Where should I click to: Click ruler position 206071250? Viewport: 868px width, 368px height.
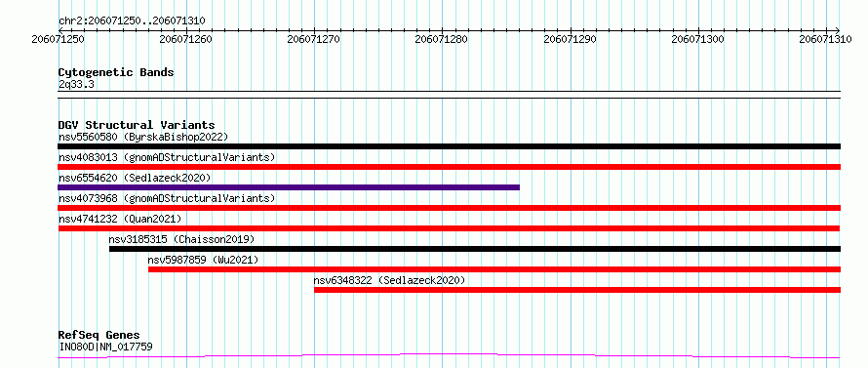(x=59, y=39)
